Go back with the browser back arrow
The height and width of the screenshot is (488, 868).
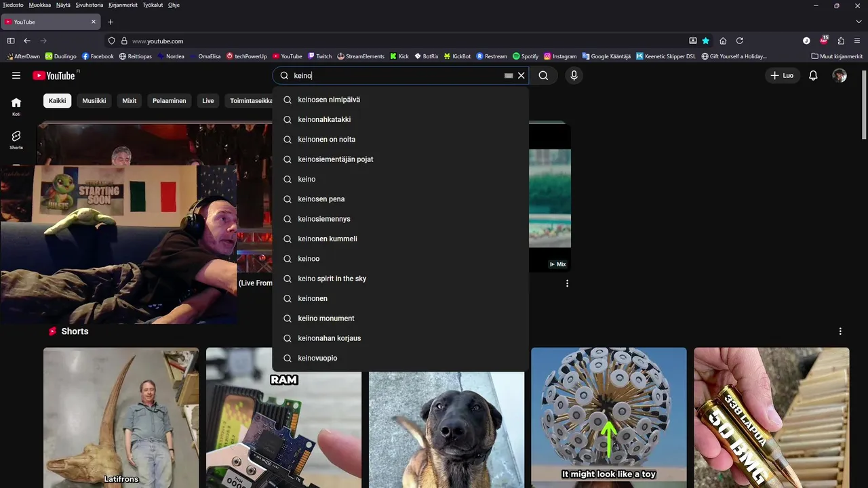click(27, 41)
